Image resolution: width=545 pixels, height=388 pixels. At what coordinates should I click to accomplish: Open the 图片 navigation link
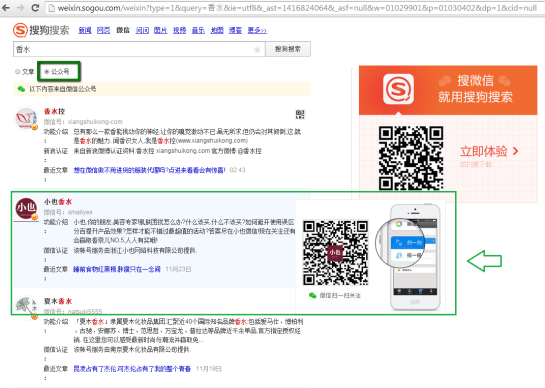click(161, 31)
